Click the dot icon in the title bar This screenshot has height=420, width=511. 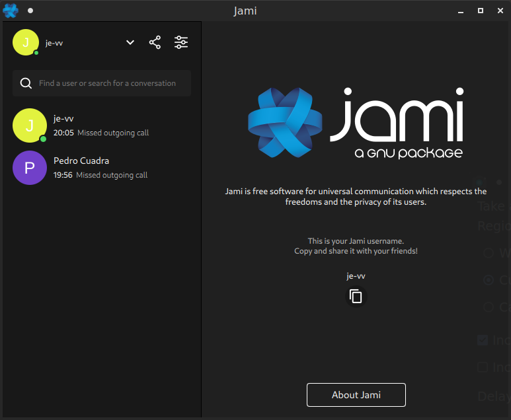[30, 11]
